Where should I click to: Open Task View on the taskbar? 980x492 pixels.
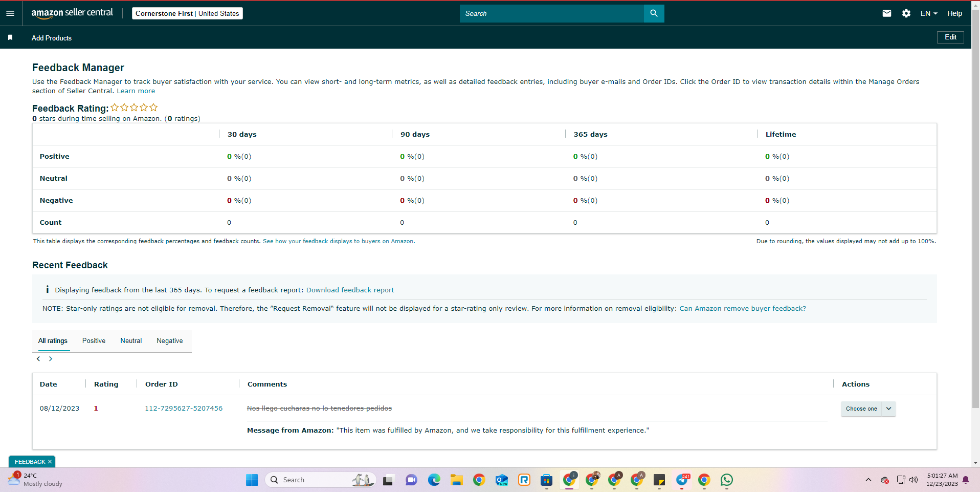tap(388, 480)
